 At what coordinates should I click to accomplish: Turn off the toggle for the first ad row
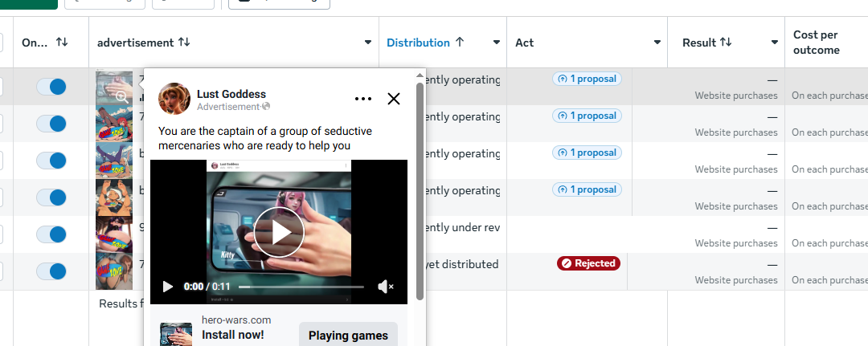pos(51,87)
